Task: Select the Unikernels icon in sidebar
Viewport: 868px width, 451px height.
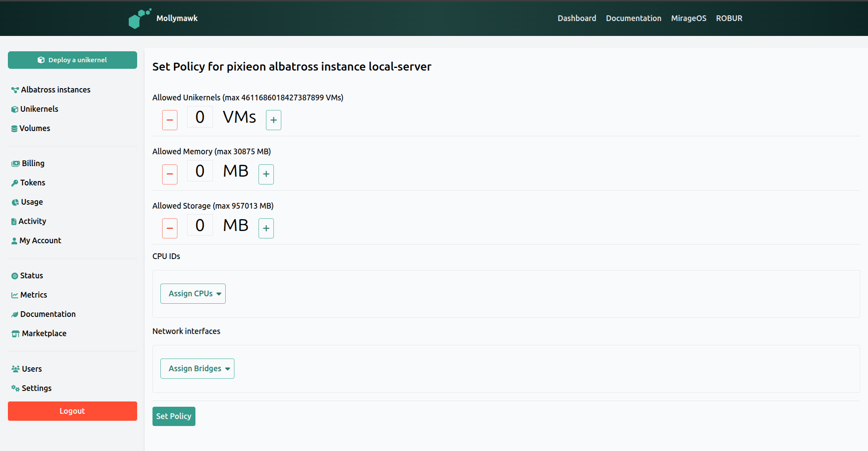Action: pos(14,109)
